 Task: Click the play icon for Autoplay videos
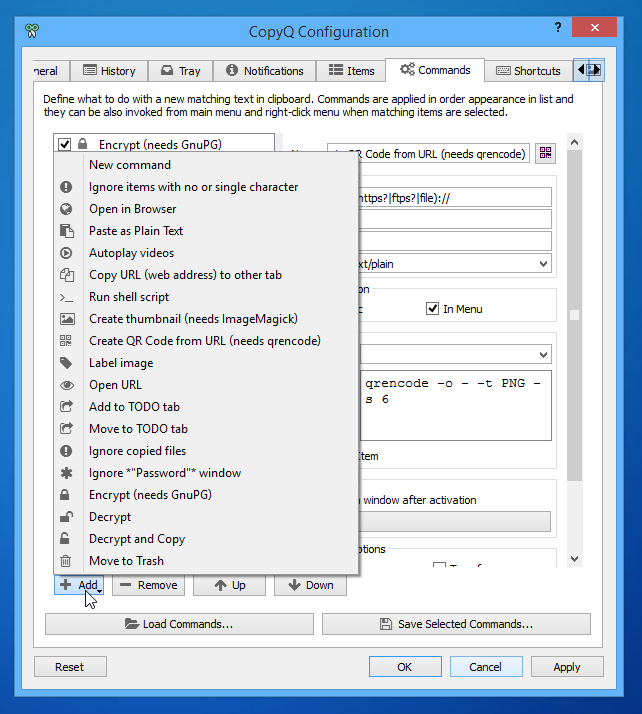66,253
